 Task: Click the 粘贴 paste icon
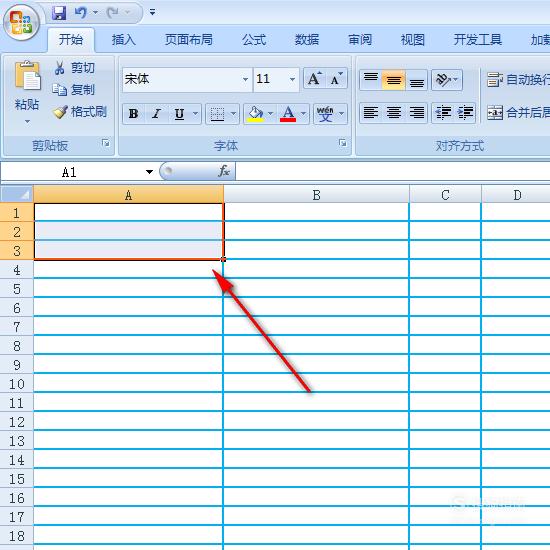27,75
